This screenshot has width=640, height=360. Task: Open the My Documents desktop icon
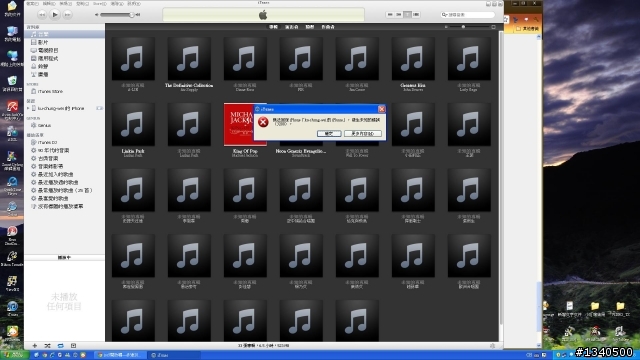point(12,9)
